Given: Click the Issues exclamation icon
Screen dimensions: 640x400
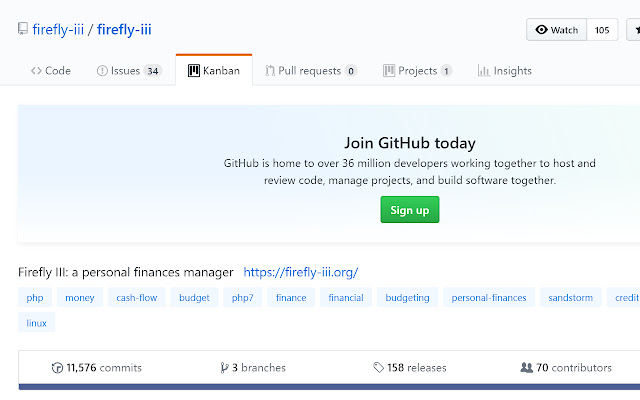Looking at the screenshot, I should [102, 71].
